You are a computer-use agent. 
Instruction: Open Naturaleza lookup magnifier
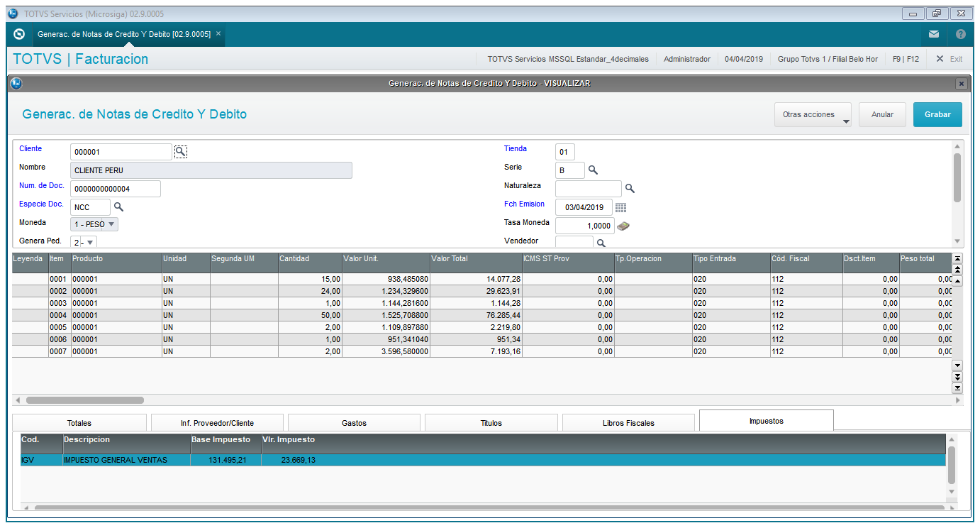[630, 189]
